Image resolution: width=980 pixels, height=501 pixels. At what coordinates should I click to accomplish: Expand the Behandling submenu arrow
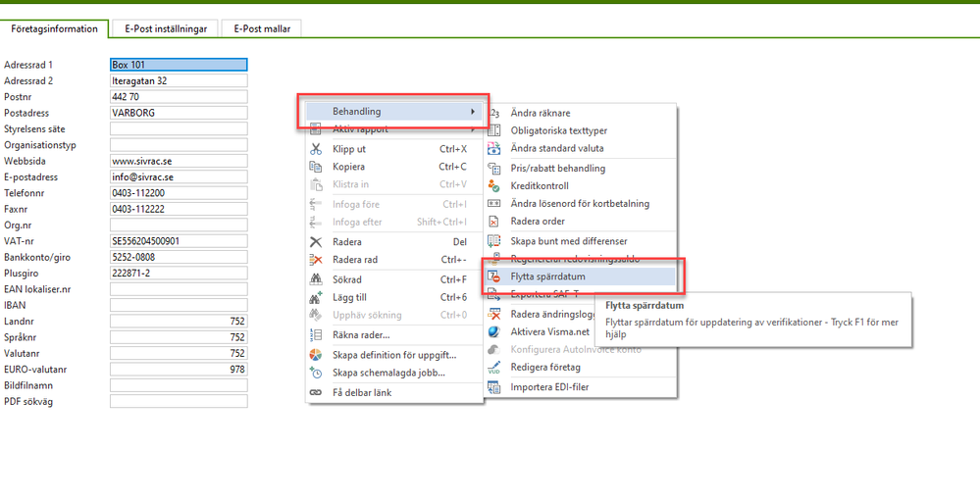pyautogui.click(x=472, y=112)
